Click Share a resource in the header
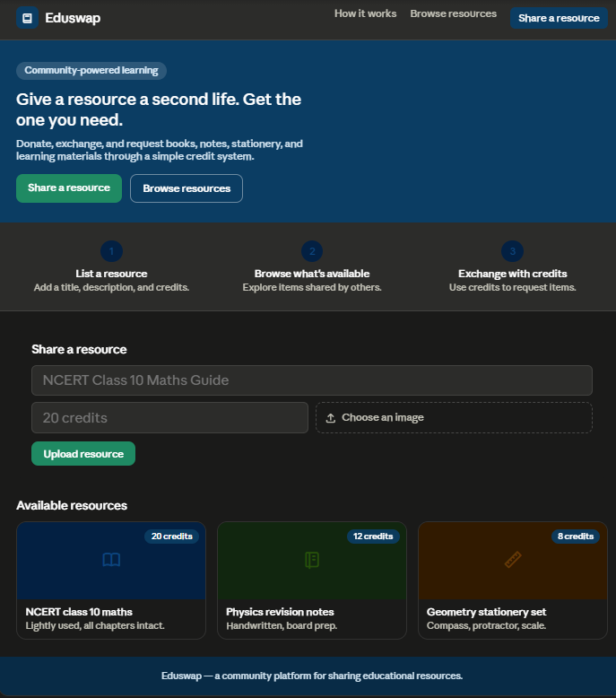The image size is (616, 698). (x=559, y=18)
